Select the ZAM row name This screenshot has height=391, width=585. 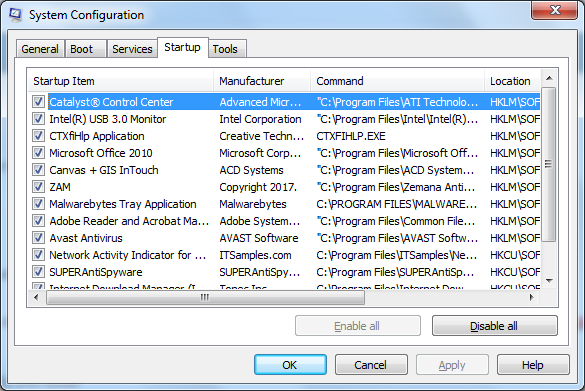60,187
